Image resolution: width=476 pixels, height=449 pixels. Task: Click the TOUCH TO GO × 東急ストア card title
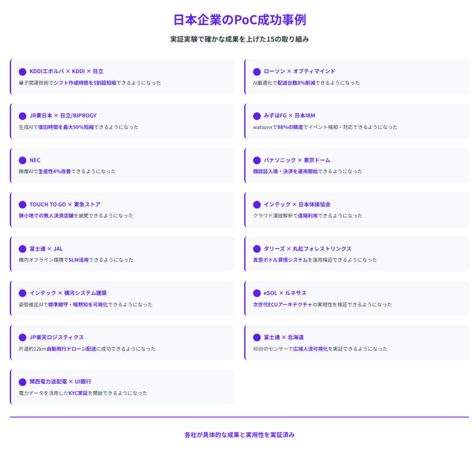click(x=65, y=204)
